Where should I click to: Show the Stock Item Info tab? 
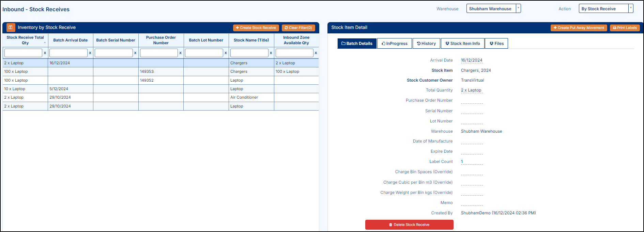point(462,44)
